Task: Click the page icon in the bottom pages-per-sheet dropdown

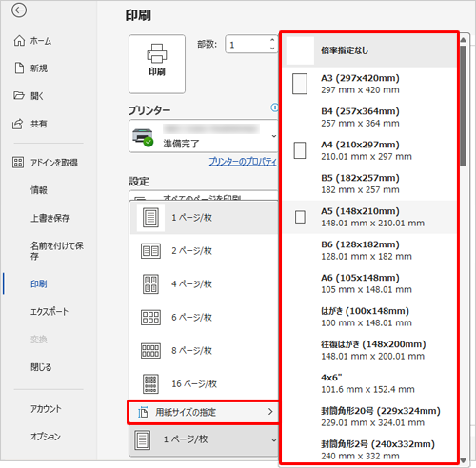Action: [x=142, y=440]
